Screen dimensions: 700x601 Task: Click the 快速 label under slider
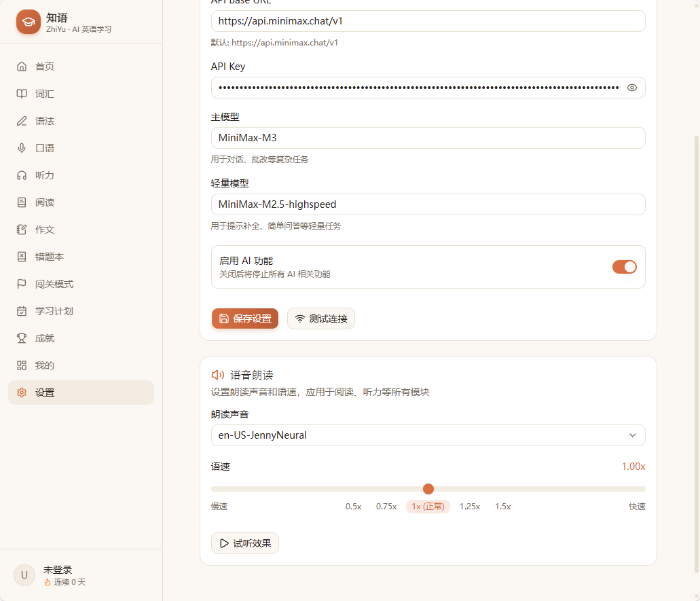(637, 507)
